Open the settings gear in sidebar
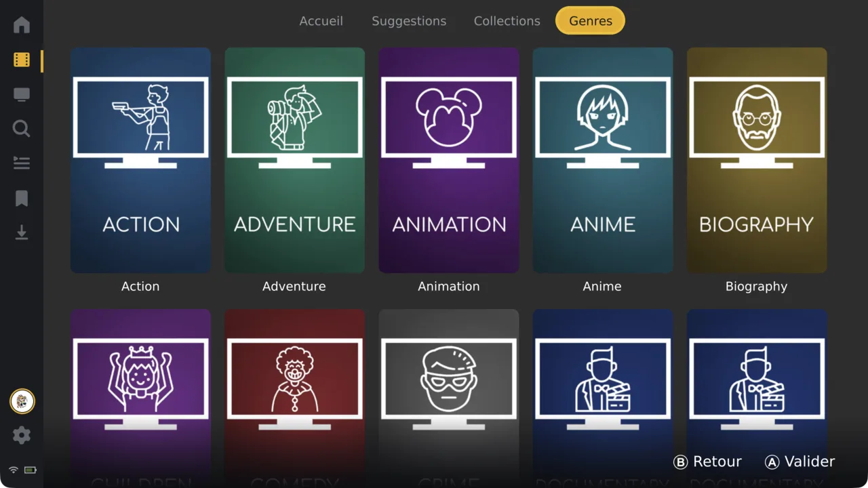 (22, 435)
